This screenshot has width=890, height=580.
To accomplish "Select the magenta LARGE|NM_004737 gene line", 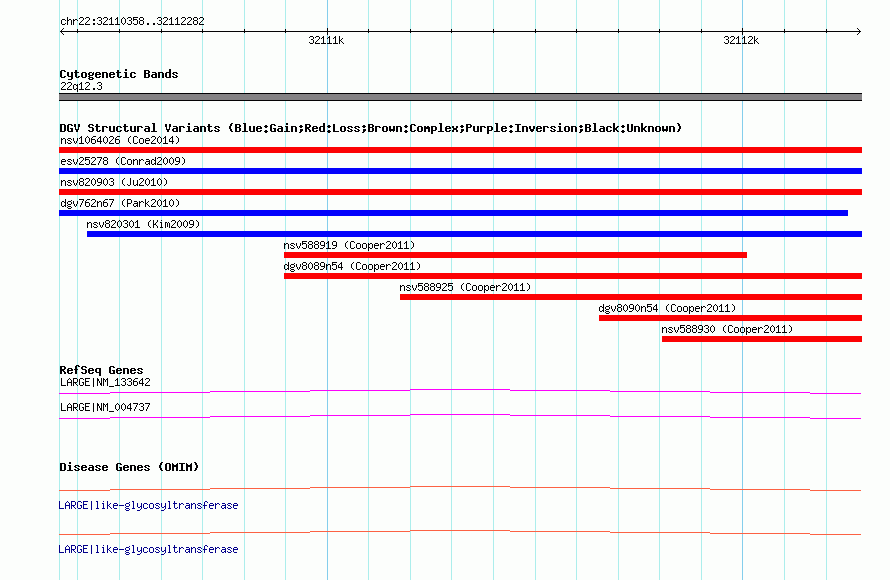I will tap(460, 417).
